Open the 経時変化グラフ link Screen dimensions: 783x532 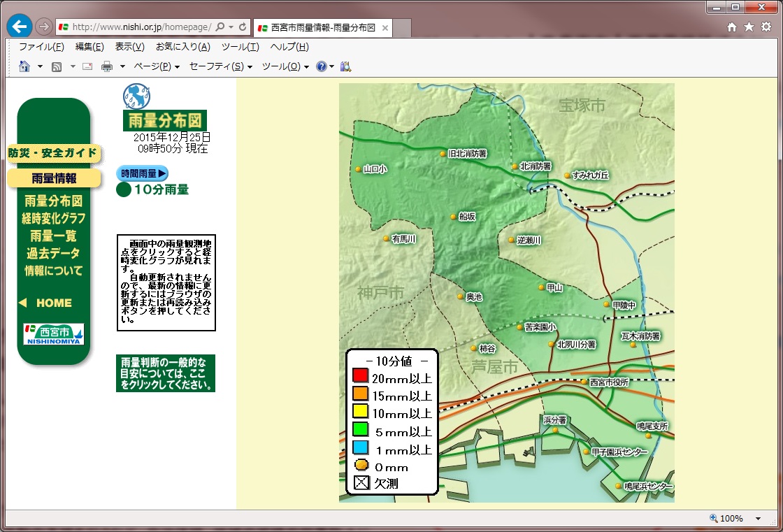(x=54, y=219)
